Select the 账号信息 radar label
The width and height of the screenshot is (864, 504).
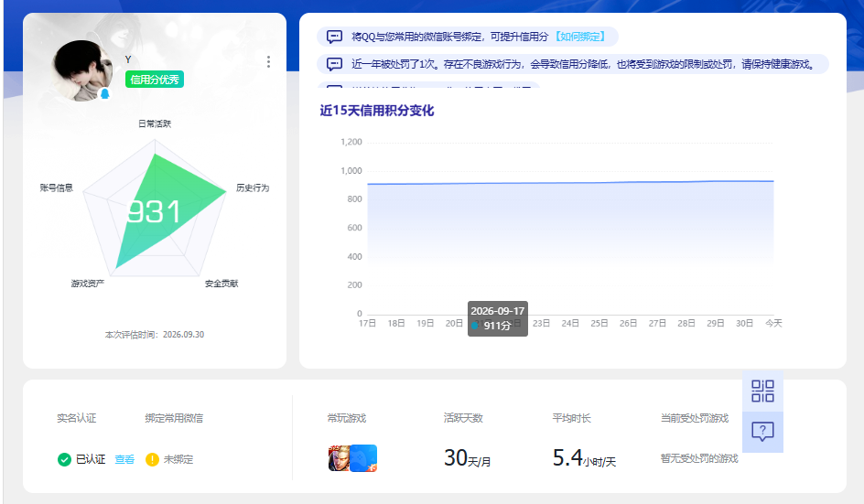pyautogui.click(x=56, y=188)
